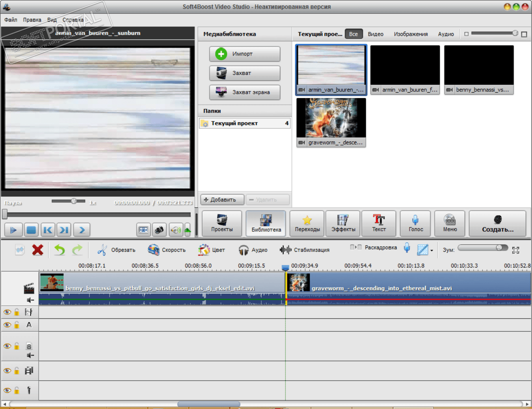
Task: Open the Эффекты effects tab
Action: [343, 223]
